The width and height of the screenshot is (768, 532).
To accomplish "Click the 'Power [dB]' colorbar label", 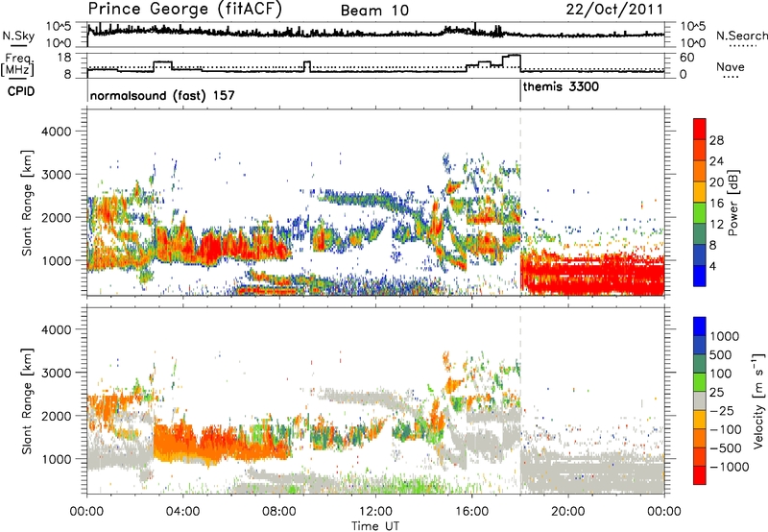I will [x=732, y=203].
